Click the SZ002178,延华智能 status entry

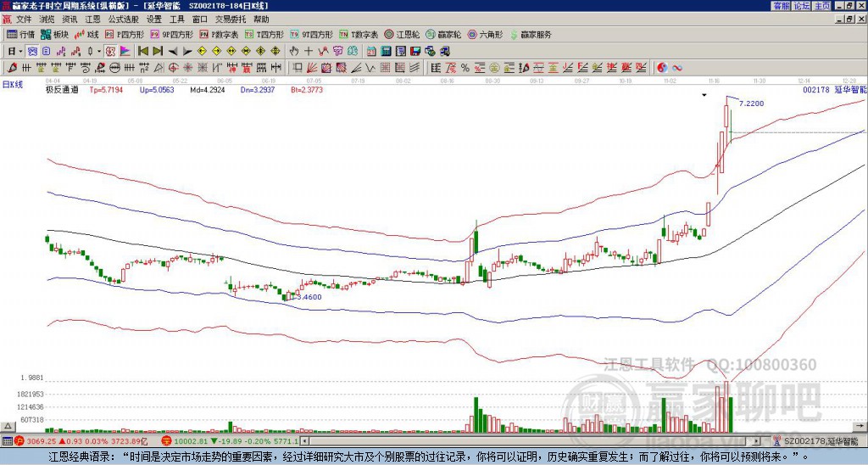tap(820, 441)
